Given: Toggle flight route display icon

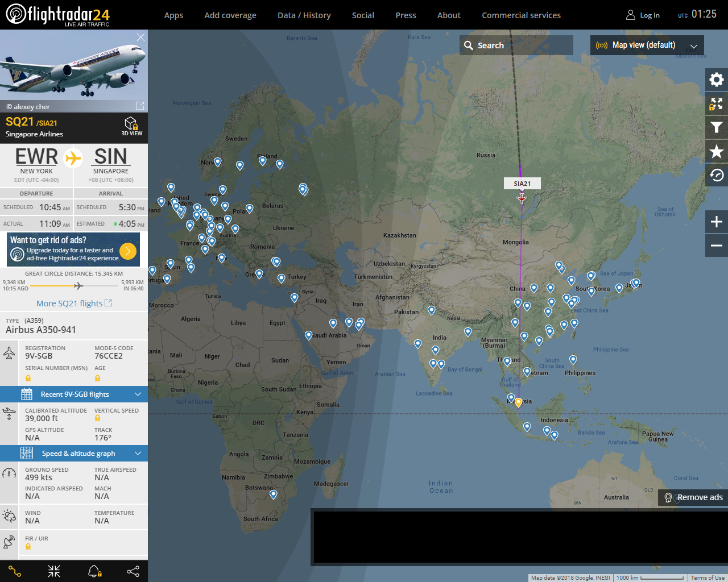Looking at the screenshot, I should [15, 571].
